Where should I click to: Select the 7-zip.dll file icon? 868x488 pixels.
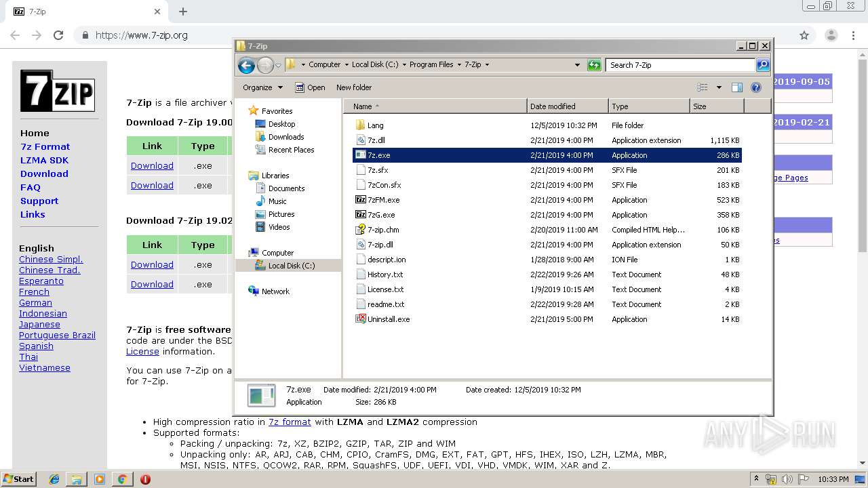point(360,245)
